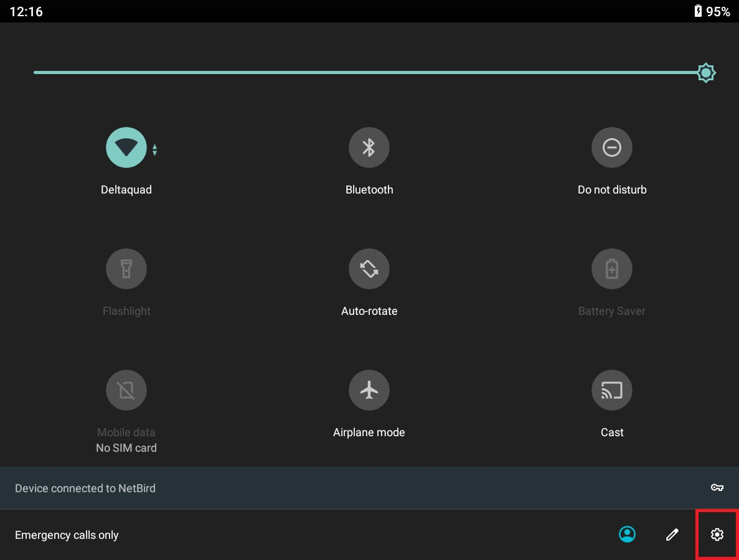
Task: Tap the Cast tile icon
Action: pyautogui.click(x=611, y=390)
